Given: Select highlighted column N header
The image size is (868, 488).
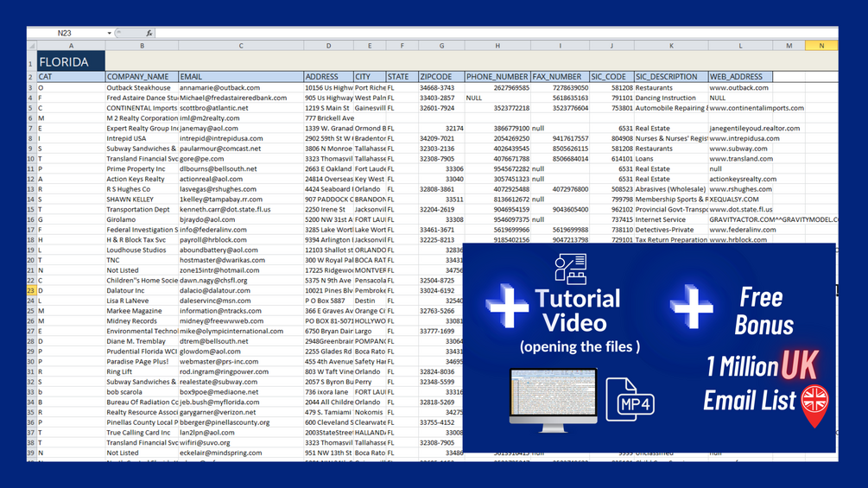Looking at the screenshot, I should coord(821,46).
